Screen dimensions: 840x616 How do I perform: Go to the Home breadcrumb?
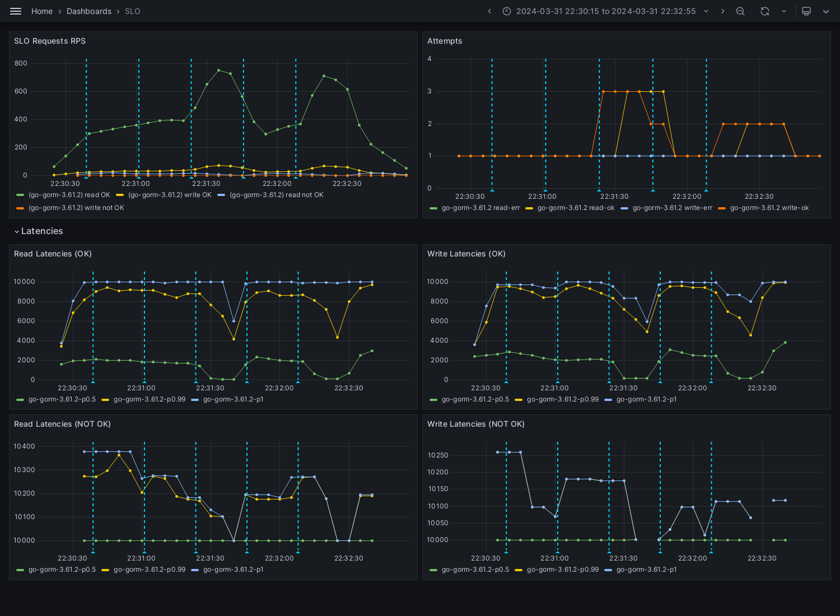tap(42, 11)
